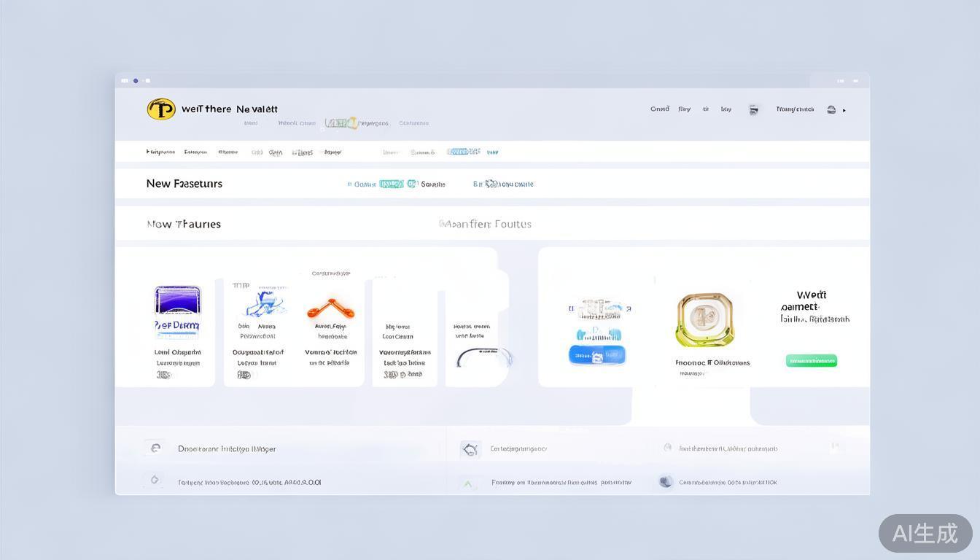Open the orange dumbbell-shaped product icon

(330, 308)
